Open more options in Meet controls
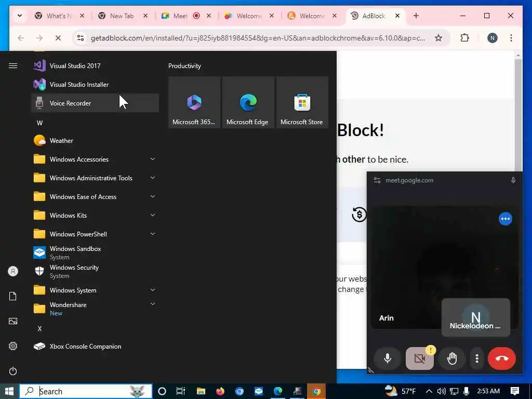The image size is (532, 399). [x=477, y=358]
